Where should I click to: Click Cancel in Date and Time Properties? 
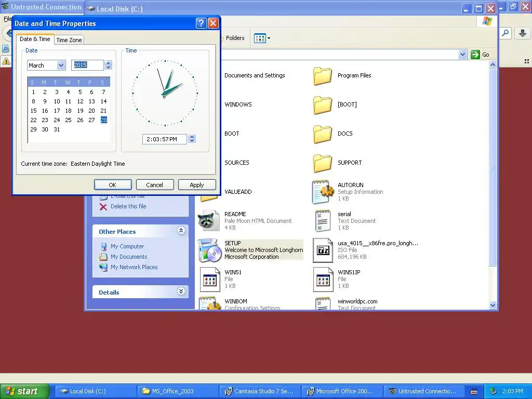(x=155, y=185)
